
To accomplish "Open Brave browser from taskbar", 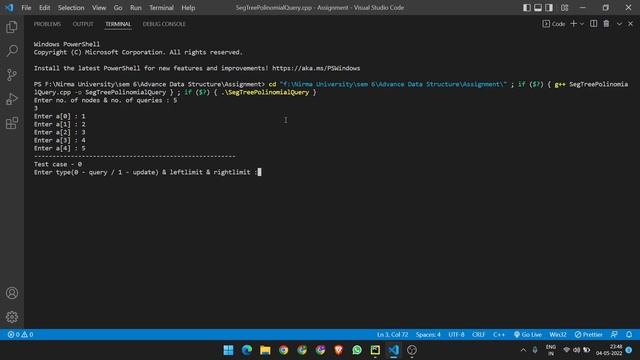I will pos(338,350).
